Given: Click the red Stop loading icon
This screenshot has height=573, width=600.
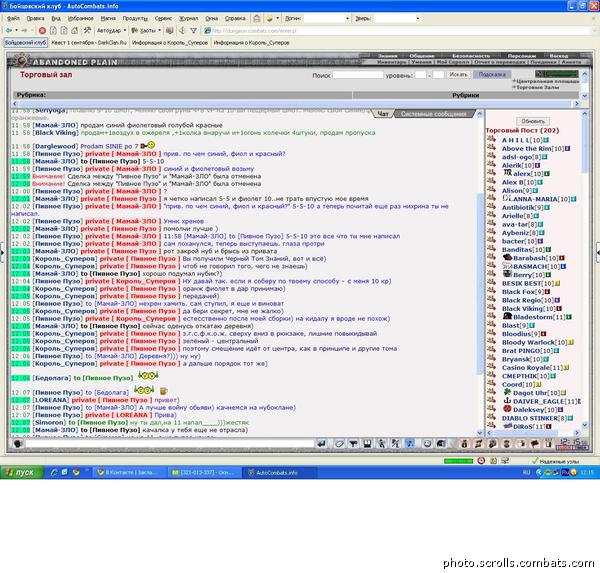Looking at the screenshot, I should point(42,30).
